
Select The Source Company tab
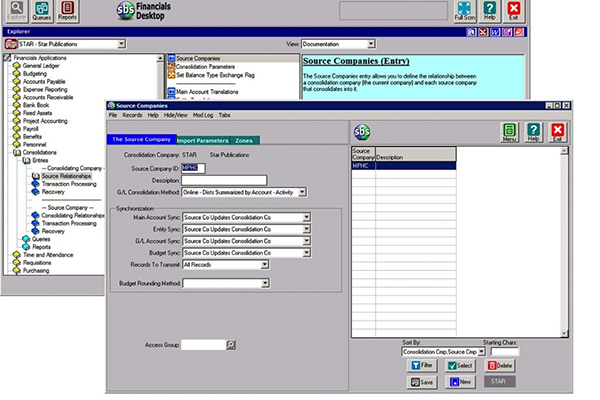click(x=142, y=139)
